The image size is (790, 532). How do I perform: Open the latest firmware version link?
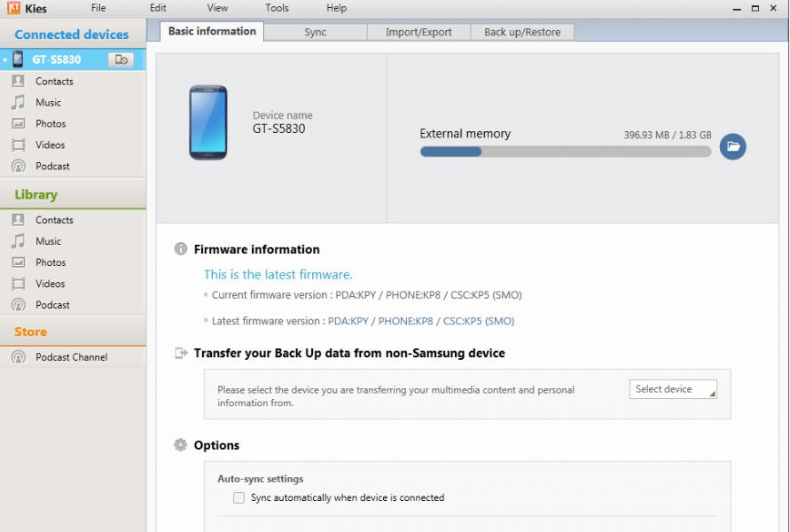point(421,321)
